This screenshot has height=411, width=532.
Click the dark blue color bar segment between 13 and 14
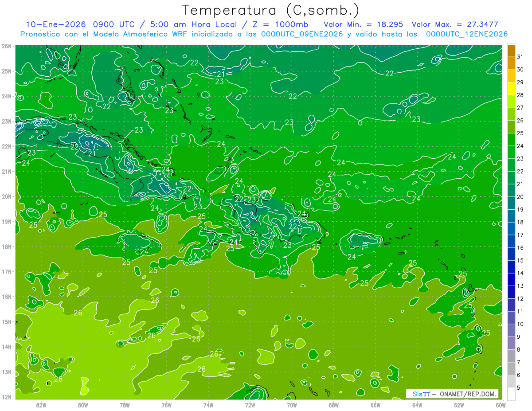pyautogui.click(x=511, y=279)
